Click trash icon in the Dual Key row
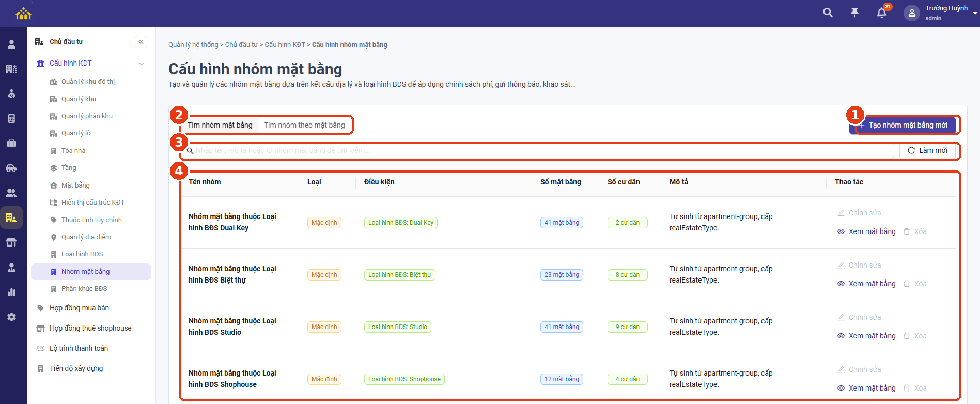 907,231
